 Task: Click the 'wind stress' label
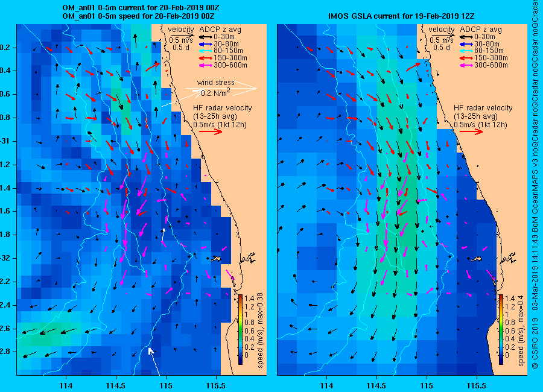pos(216,83)
